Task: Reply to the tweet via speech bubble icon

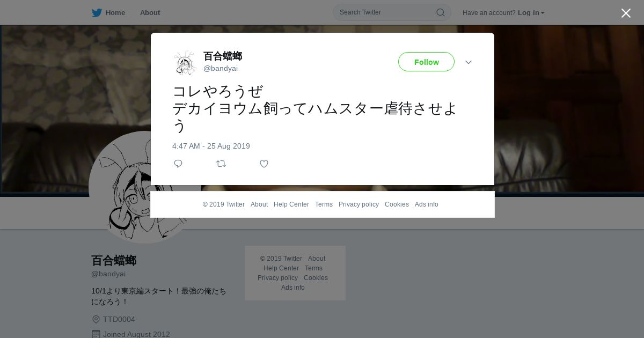Action: point(178,164)
